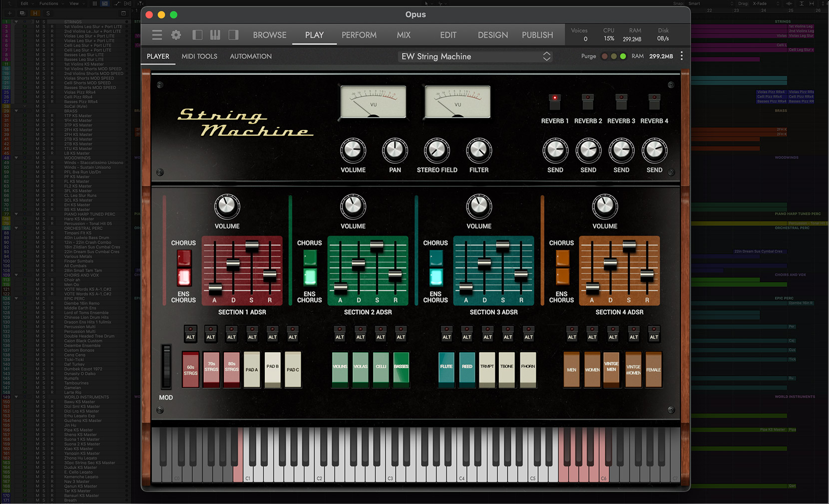Image resolution: width=829 pixels, height=504 pixels.
Task: Open Opus settings gear
Action: tap(176, 35)
